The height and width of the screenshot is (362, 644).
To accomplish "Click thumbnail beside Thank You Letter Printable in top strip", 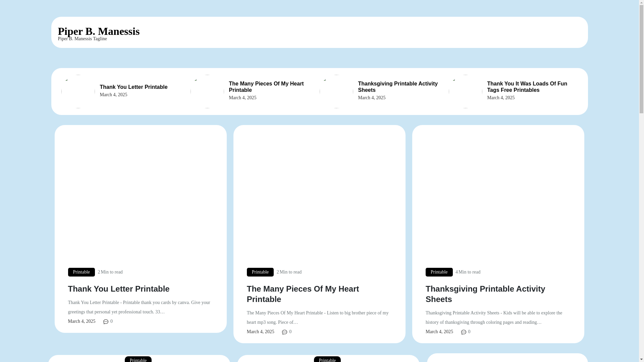I will coord(78,92).
